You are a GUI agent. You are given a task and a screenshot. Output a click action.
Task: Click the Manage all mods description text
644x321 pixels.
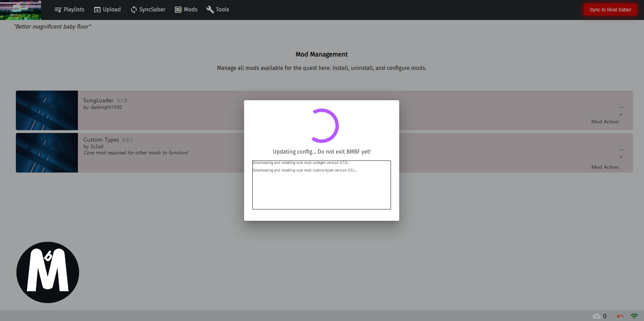point(322,68)
